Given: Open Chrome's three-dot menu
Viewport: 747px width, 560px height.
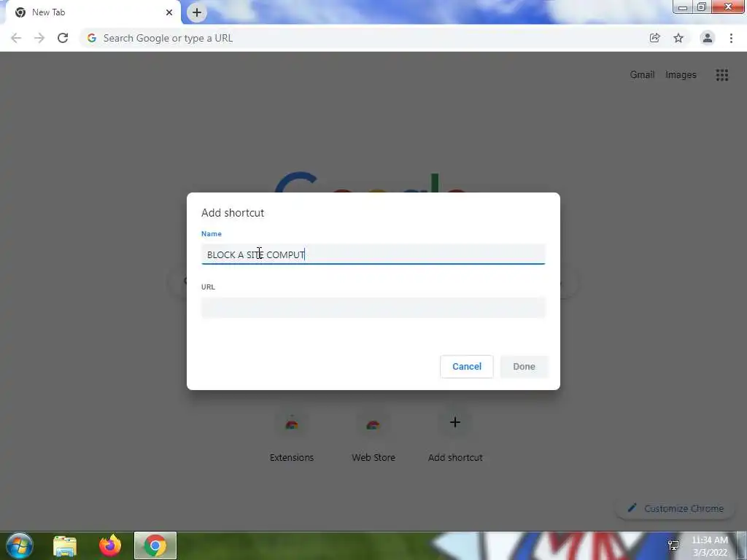Looking at the screenshot, I should pyautogui.click(x=731, y=38).
